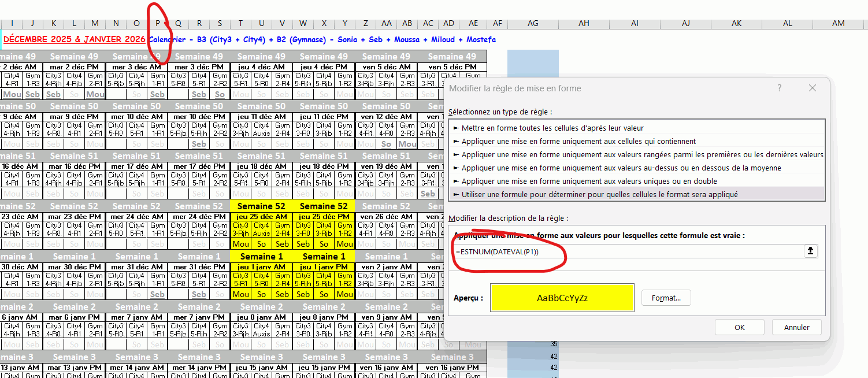Click the yellow AaBbCcYyZz preview swatch
This screenshot has width=868, height=378.
[562, 298]
